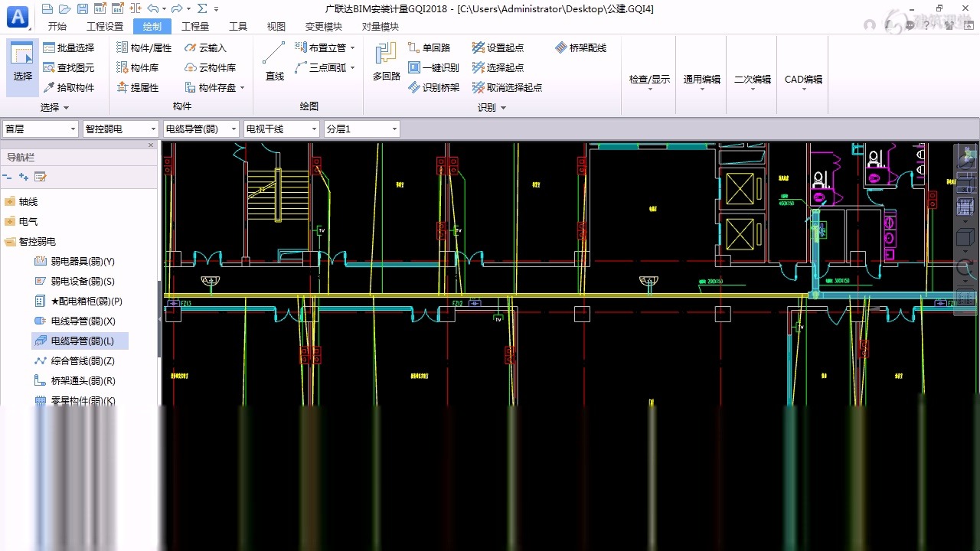This screenshot has width=980, height=551.
Task: Click 识别桥架 identify cable tray
Action: point(433,87)
